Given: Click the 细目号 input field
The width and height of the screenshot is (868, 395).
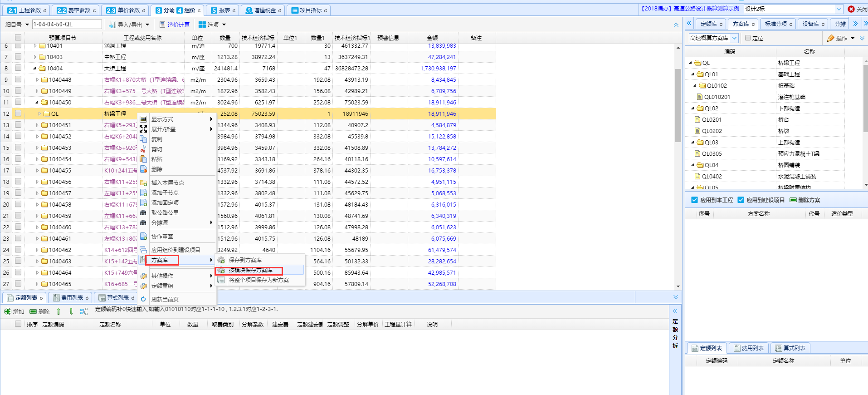Looking at the screenshot, I should [67, 24].
